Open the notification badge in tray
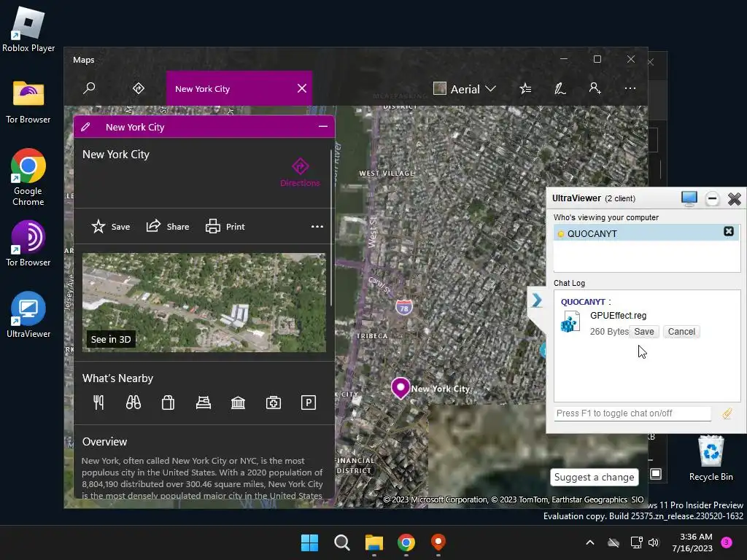Image resolution: width=747 pixels, height=560 pixels. coord(726,542)
